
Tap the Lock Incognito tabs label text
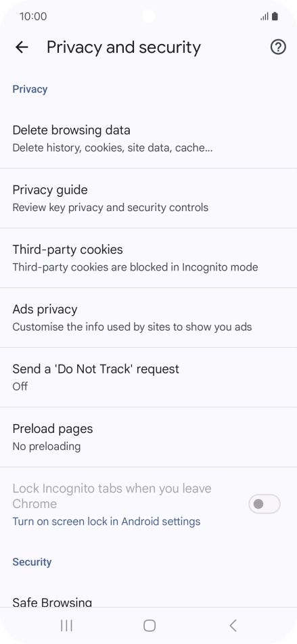point(112,496)
